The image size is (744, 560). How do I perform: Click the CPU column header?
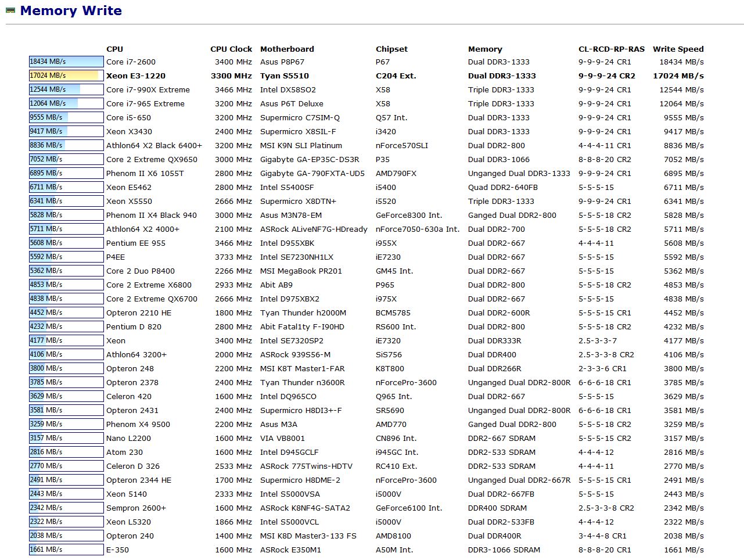click(x=114, y=49)
